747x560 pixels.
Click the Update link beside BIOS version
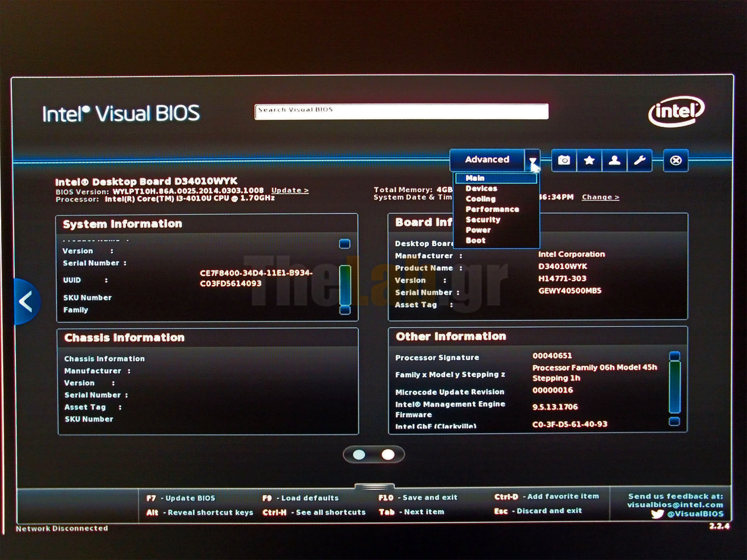290,191
